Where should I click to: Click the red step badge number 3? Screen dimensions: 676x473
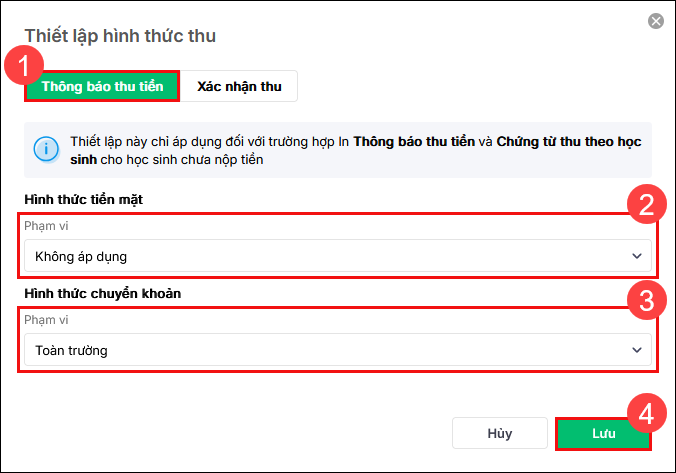click(x=646, y=301)
